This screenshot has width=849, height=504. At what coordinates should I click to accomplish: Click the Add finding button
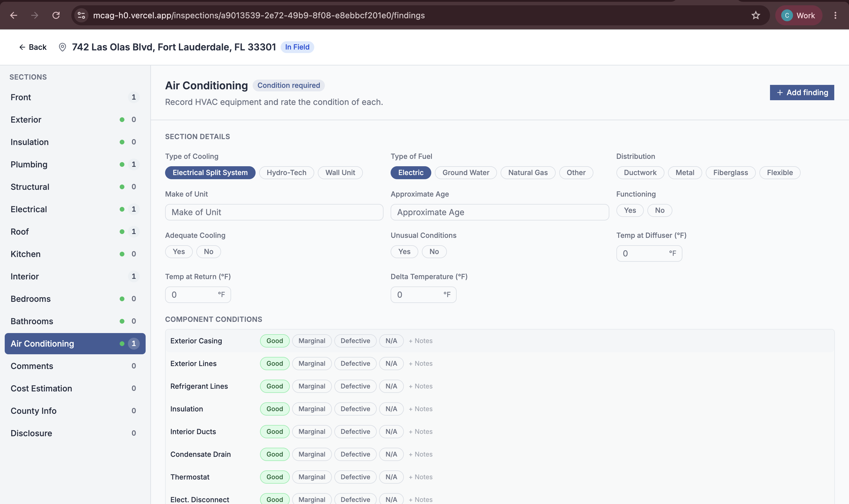pyautogui.click(x=802, y=92)
